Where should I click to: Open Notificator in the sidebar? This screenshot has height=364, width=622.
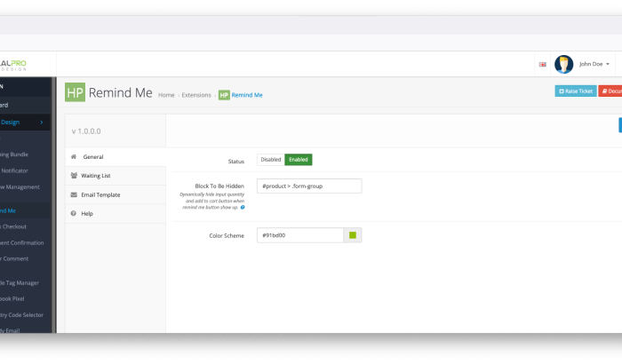(25, 170)
